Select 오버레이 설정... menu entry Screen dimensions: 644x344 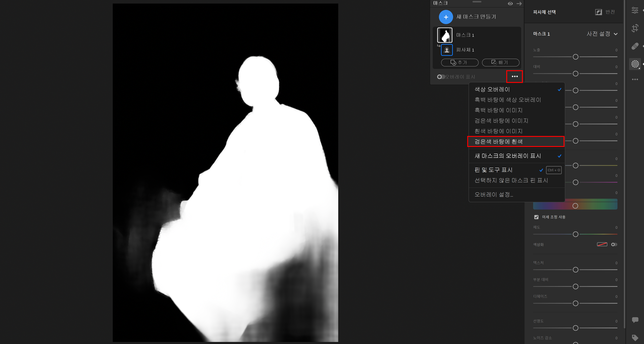tap(494, 194)
